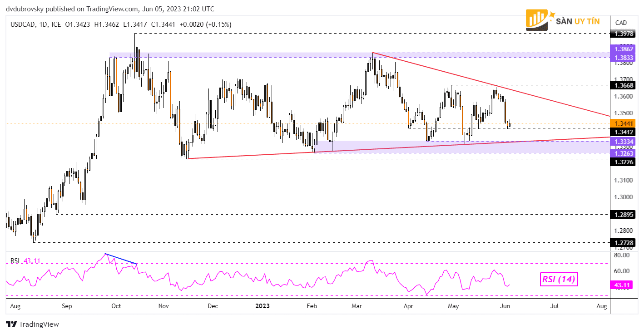Click the 1.2895 price level label
Viewport: 644px width, 334px height.
tap(622, 214)
